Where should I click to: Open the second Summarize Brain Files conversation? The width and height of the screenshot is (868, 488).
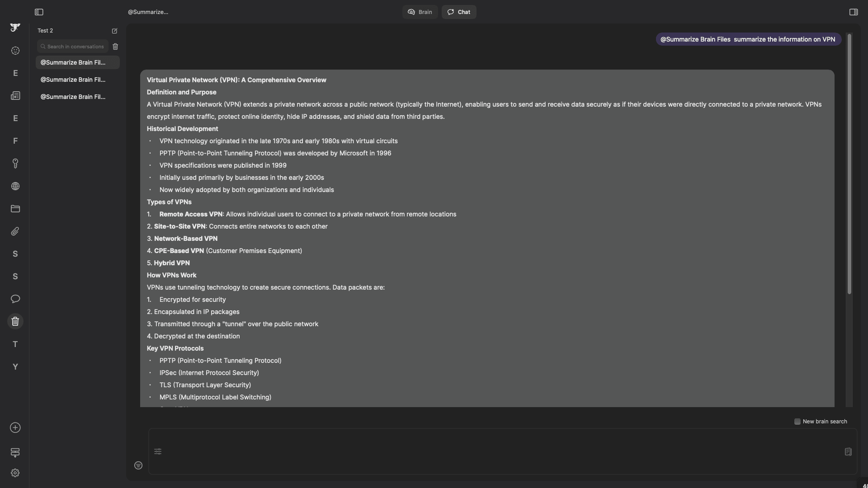[x=73, y=80]
